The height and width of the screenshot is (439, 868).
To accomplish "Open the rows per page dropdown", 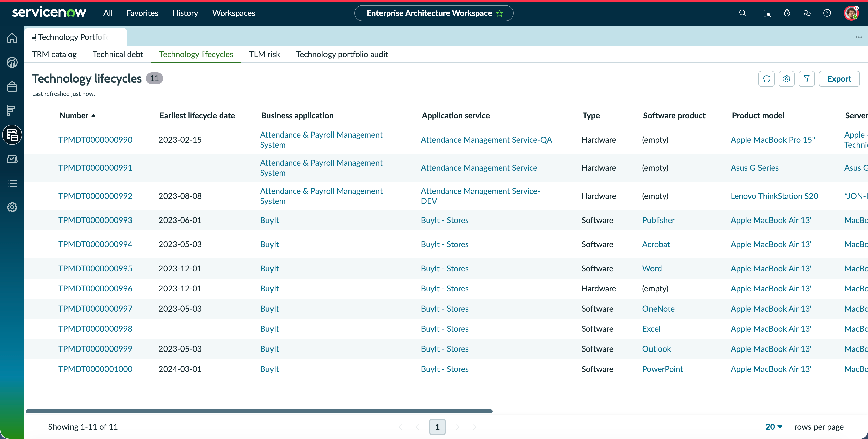I will pyautogui.click(x=774, y=427).
